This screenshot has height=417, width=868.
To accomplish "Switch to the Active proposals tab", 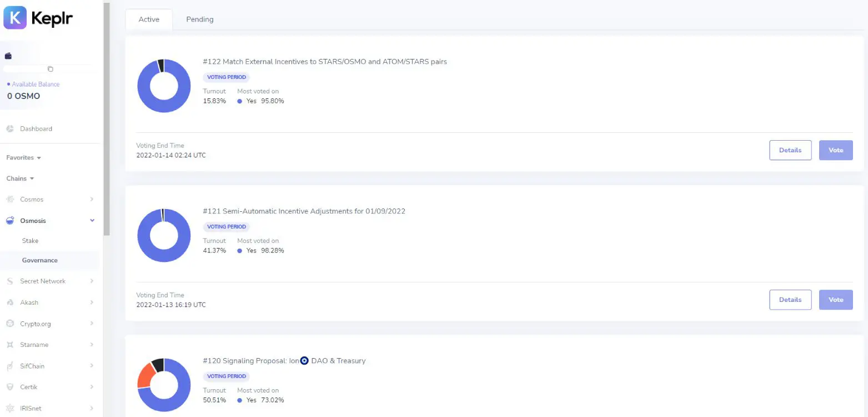I will (x=149, y=19).
